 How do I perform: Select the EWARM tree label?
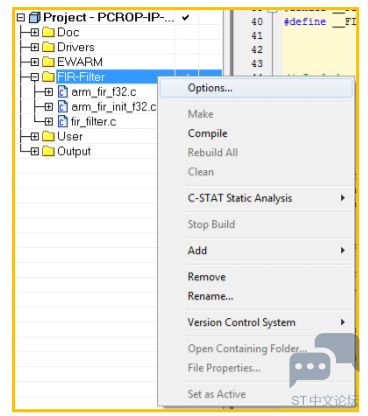80,62
